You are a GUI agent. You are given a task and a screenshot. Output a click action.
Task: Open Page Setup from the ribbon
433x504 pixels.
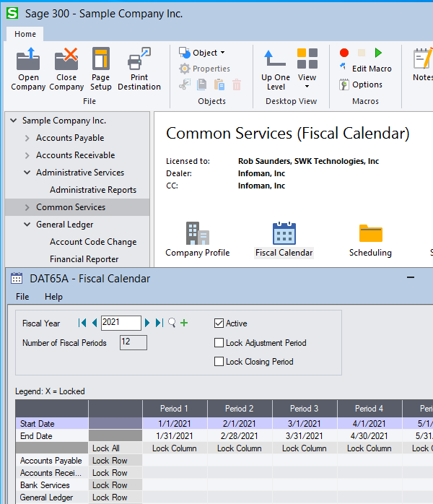point(101,58)
